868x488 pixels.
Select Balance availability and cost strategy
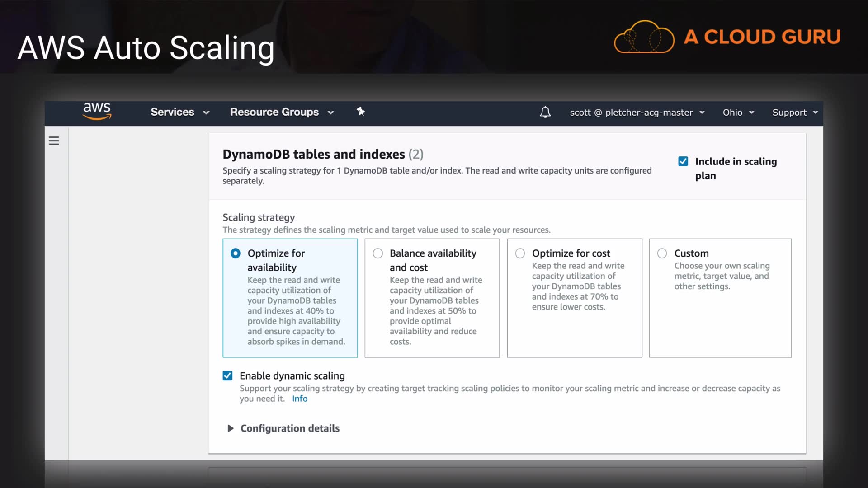tap(377, 253)
